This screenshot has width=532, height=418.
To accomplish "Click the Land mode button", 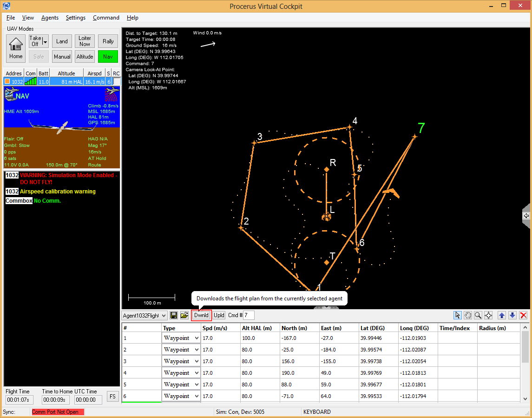I will click(62, 41).
